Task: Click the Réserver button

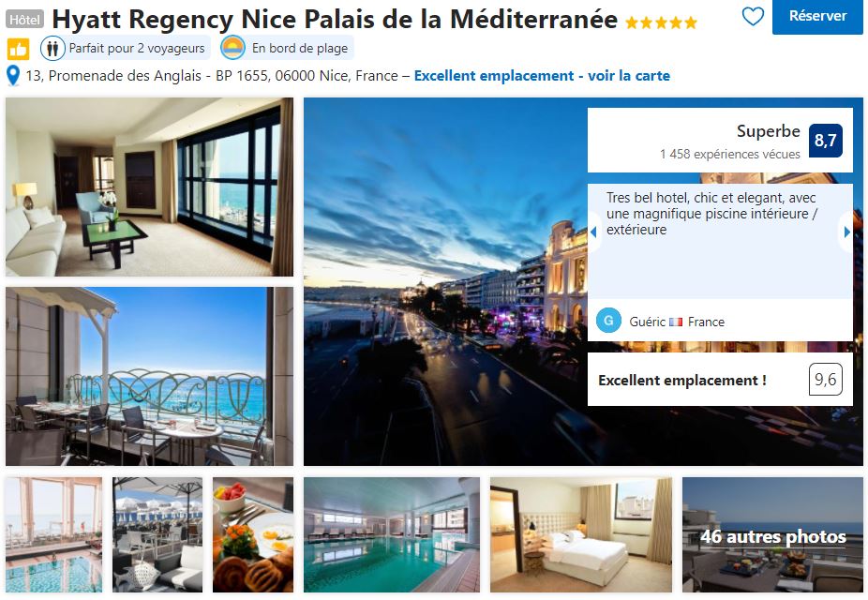Action: [x=817, y=17]
